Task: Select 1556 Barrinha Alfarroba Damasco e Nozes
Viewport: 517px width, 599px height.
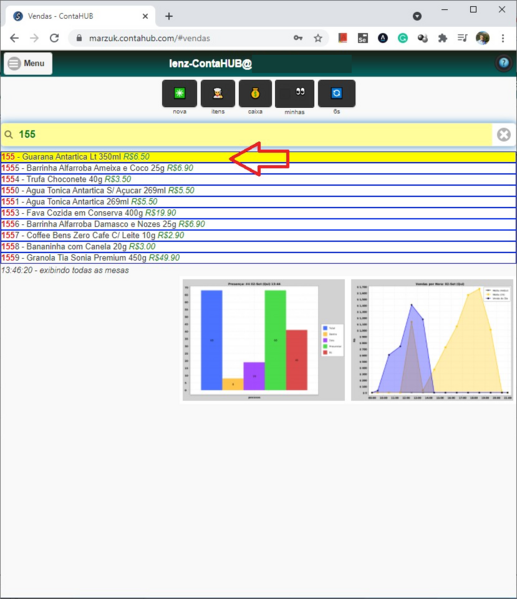Action: (x=258, y=224)
